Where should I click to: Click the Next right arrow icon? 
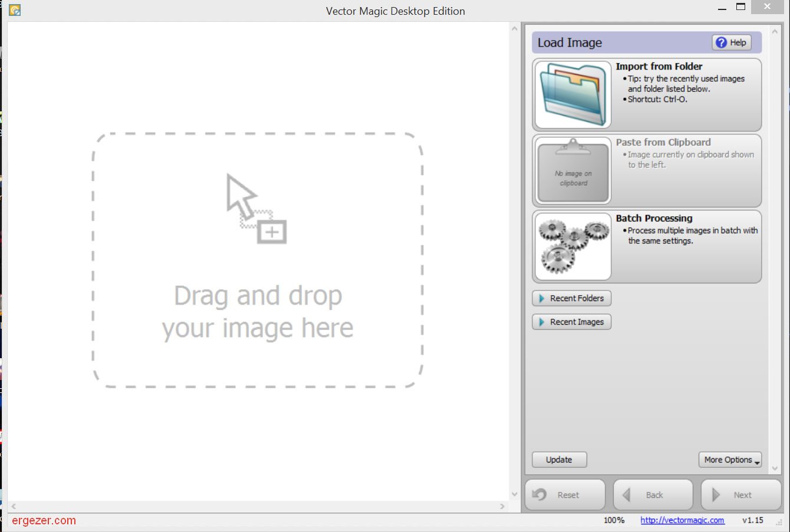point(716,495)
